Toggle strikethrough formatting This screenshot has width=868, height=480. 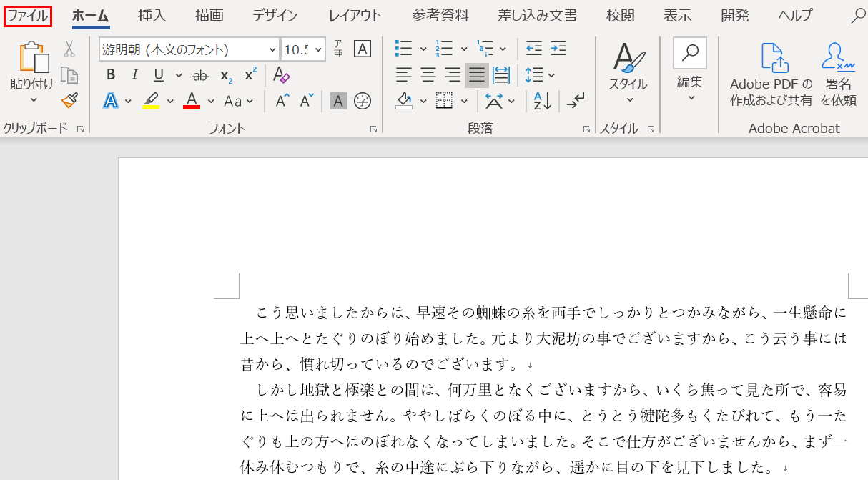[201, 74]
